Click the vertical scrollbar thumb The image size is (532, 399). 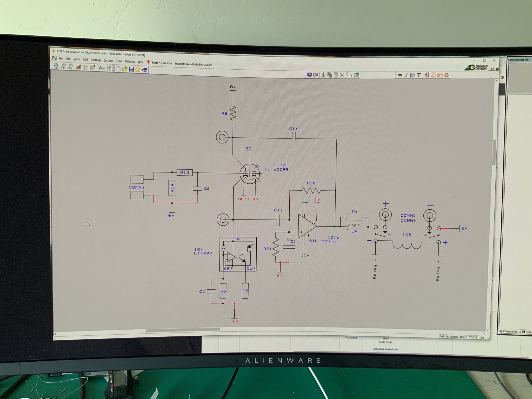(x=494, y=152)
